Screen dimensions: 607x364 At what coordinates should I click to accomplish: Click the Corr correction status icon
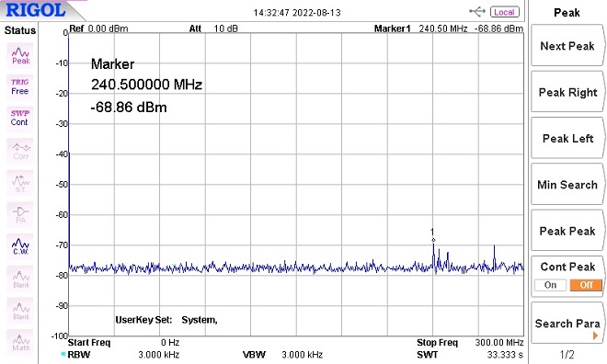20,151
